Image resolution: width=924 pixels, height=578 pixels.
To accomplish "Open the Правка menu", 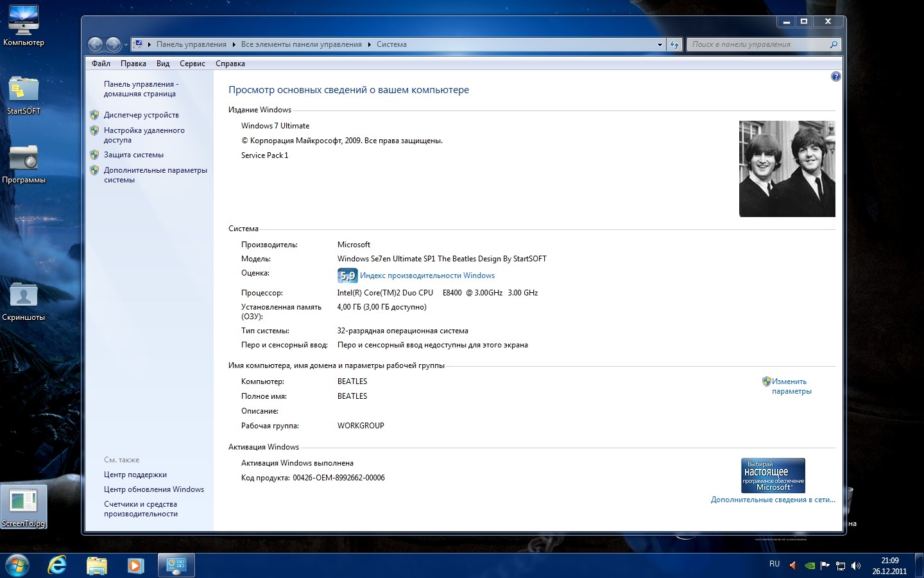I will click(133, 64).
